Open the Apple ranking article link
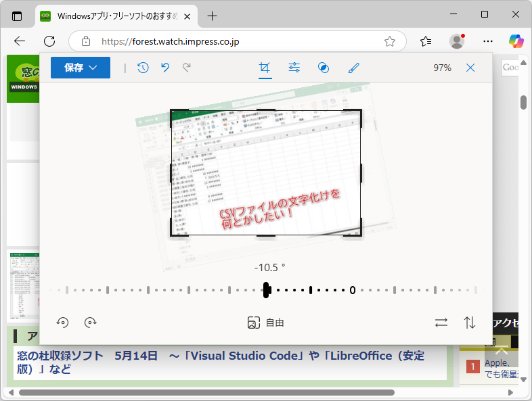The height and width of the screenshot is (401, 532). [x=502, y=369]
